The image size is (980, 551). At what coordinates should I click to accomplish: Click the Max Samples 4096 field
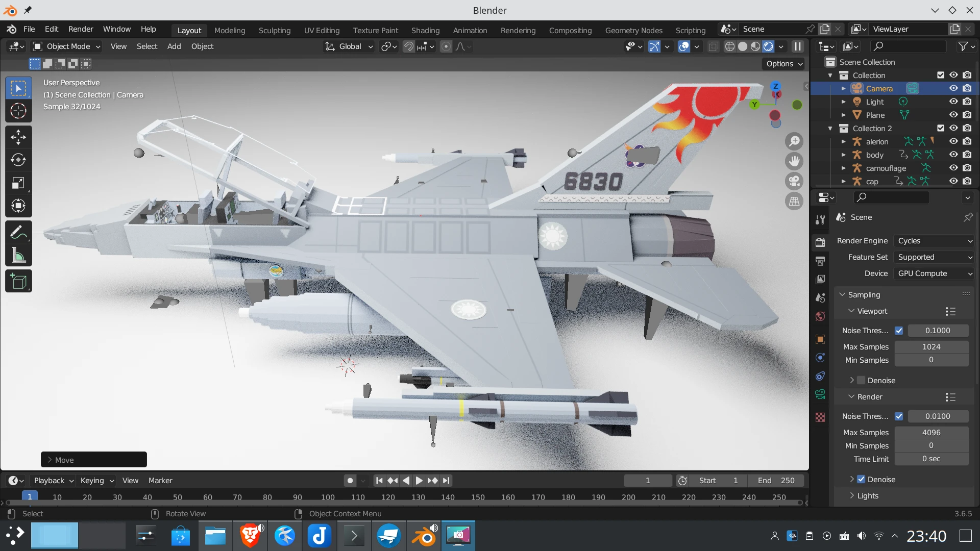(931, 432)
